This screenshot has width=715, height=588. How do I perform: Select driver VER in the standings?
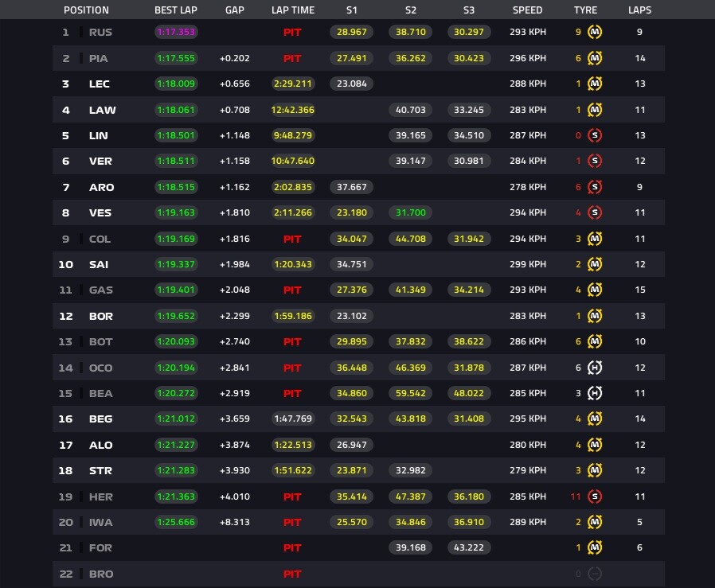click(x=100, y=161)
